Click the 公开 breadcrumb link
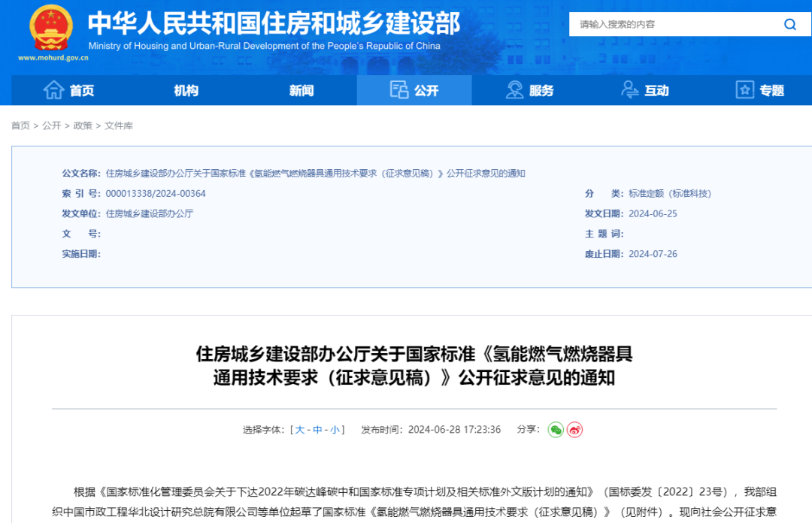The height and width of the screenshot is (523, 812). point(51,125)
